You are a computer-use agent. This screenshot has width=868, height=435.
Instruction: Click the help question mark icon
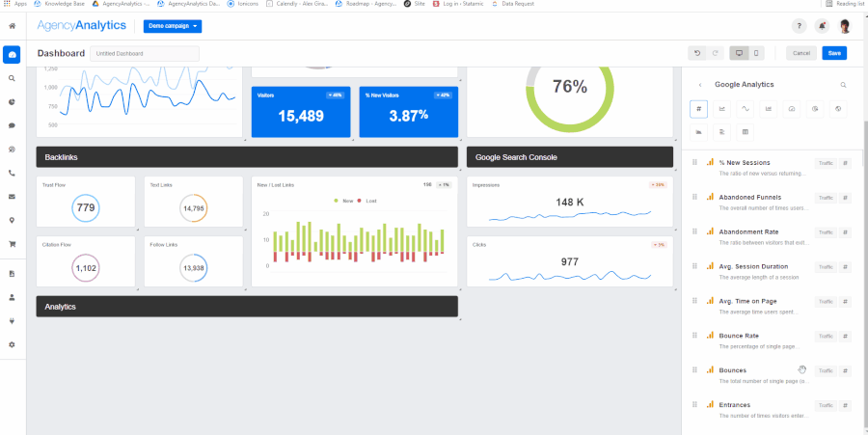799,26
